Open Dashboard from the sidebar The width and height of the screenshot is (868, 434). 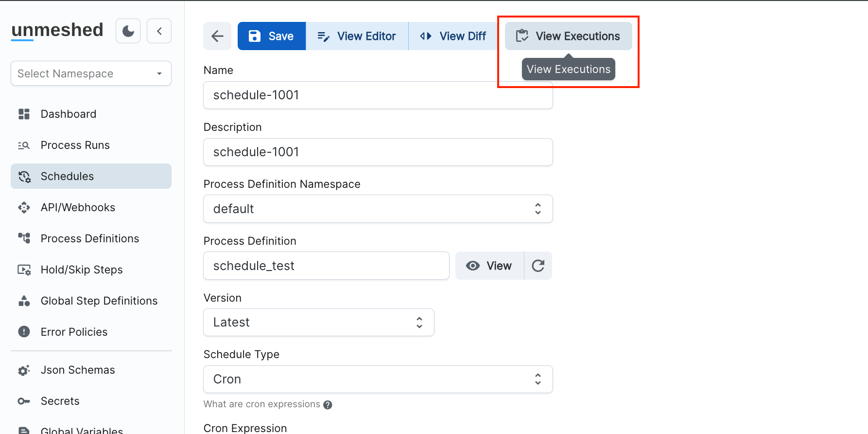pos(68,114)
